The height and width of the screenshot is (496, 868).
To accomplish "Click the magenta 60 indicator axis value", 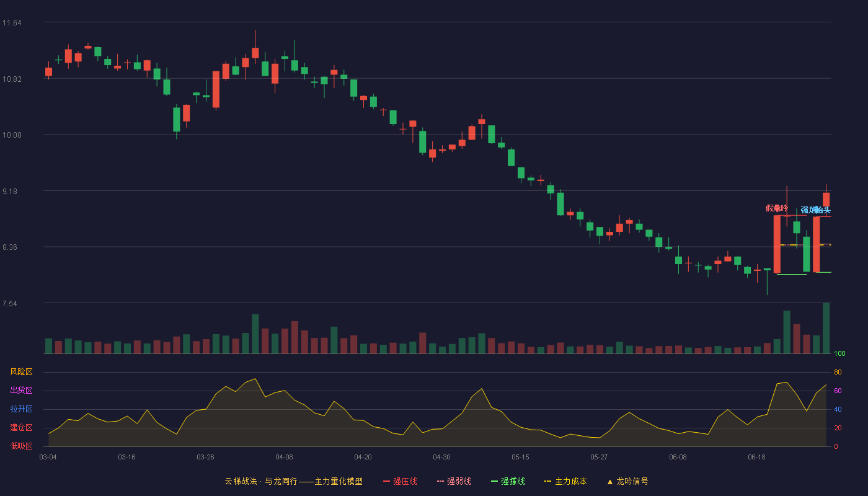I will 838,391.
